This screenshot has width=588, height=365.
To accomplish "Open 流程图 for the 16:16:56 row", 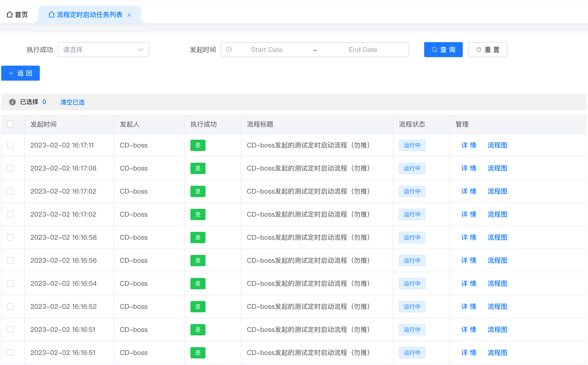I will [497, 261].
